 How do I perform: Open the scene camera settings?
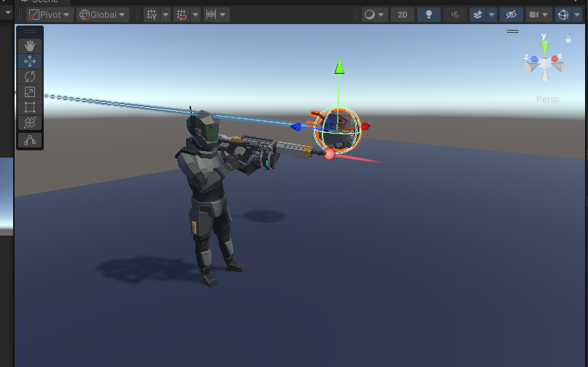[x=533, y=15]
